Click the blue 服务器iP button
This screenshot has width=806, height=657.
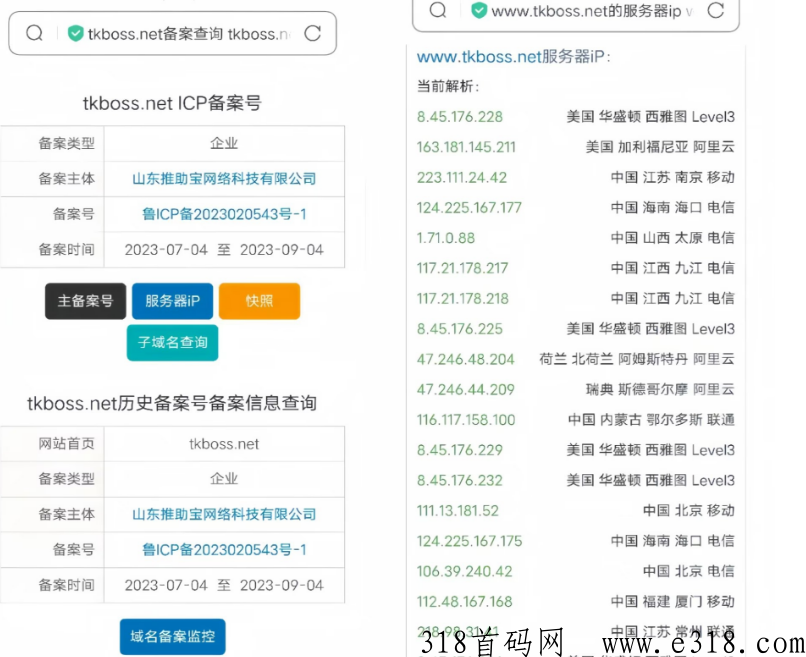point(172,301)
